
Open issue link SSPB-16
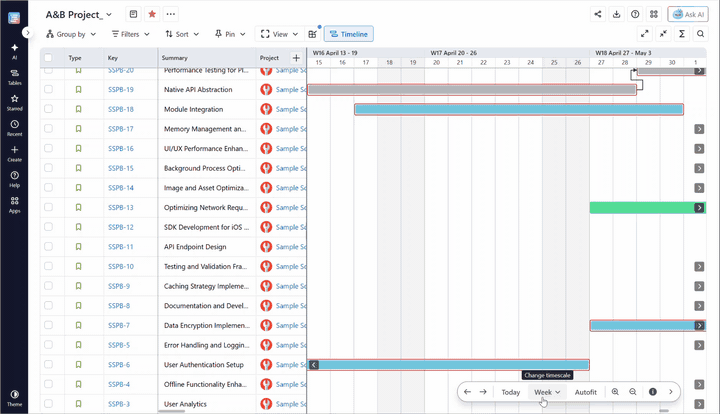coord(121,148)
